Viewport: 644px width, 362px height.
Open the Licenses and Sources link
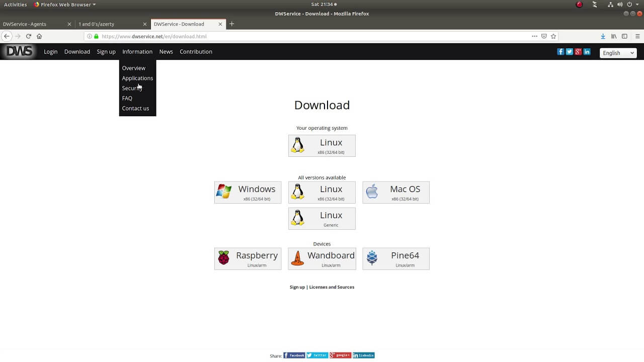(332, 287)
